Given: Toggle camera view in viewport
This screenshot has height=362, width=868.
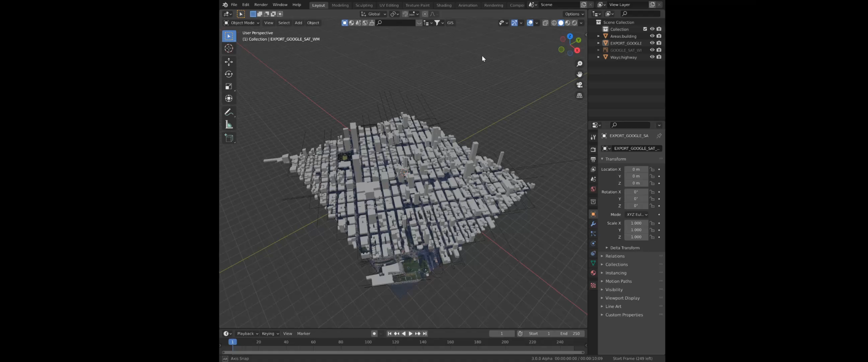Looking at the screenshot, I should coord(579,85).
